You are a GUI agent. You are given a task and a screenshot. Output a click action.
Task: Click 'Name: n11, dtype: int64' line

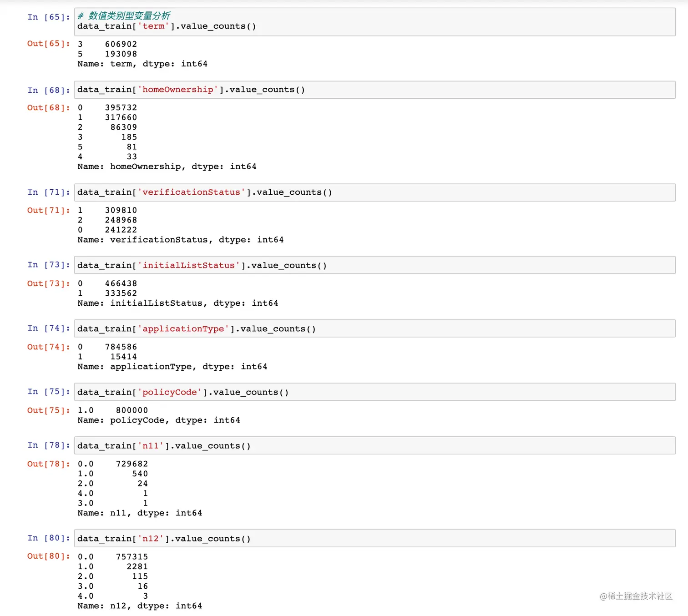(x=140, y=513)
